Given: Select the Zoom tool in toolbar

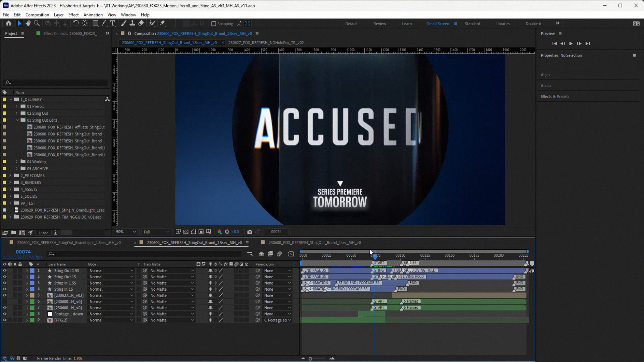Looking at the screenshot, I should pos(37,23).
